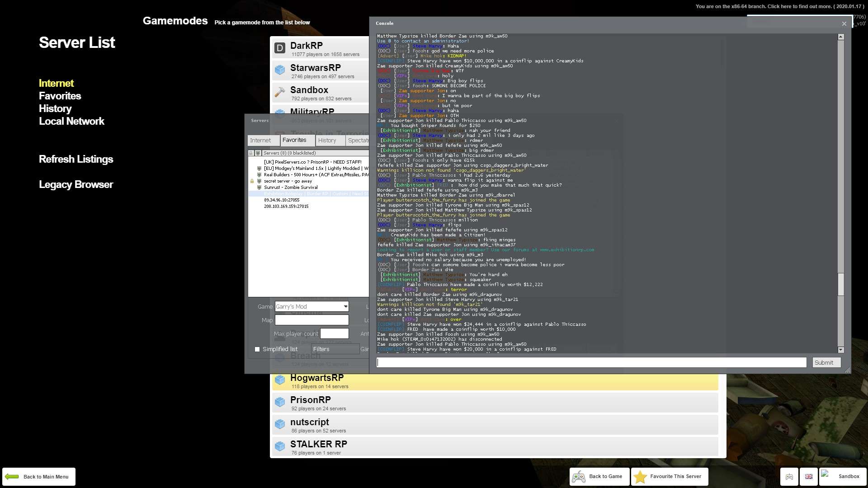The width and height of the screenshot is (868, 488).
Task: Click Back to Main Menu button
Action: tap(39, 477)
